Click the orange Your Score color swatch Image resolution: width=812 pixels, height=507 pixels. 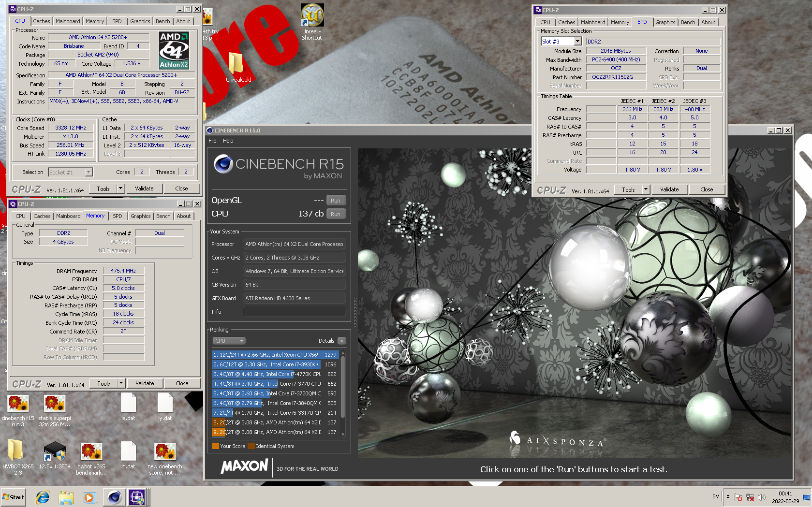point(215,446)
